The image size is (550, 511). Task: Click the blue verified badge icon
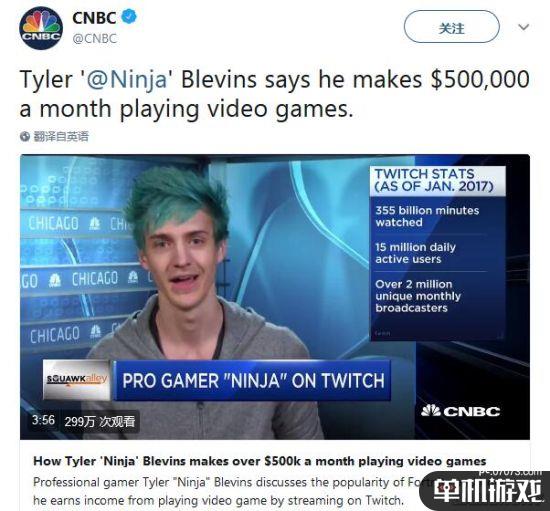tap(129, 17)
